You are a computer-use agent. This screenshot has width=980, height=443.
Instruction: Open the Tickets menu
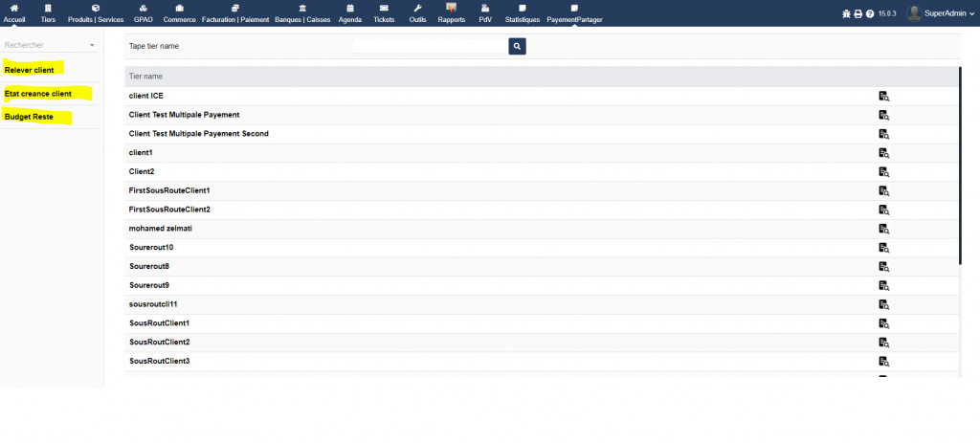(384, 13)
